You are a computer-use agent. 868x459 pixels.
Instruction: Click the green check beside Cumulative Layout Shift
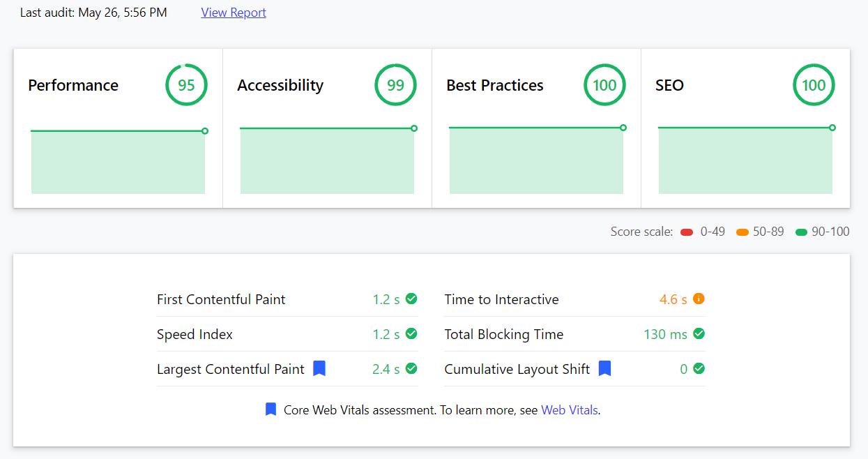[x=699, y=368]
